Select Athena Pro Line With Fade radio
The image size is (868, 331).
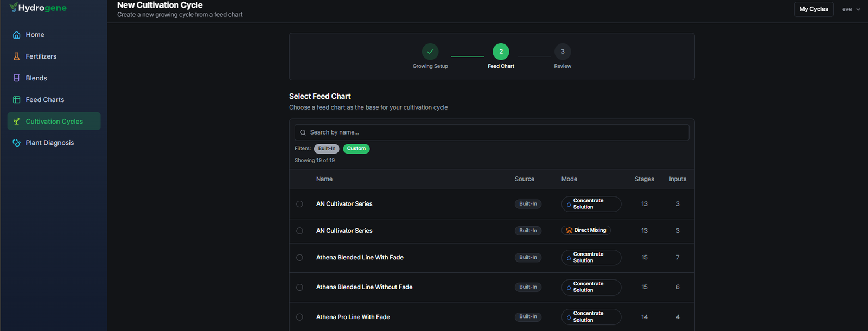(x=299, y=317)
